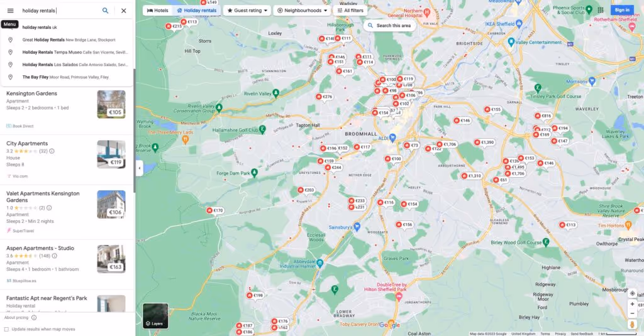
Task: Click info icon beside Valet Apartments rating
Action: 49,208
